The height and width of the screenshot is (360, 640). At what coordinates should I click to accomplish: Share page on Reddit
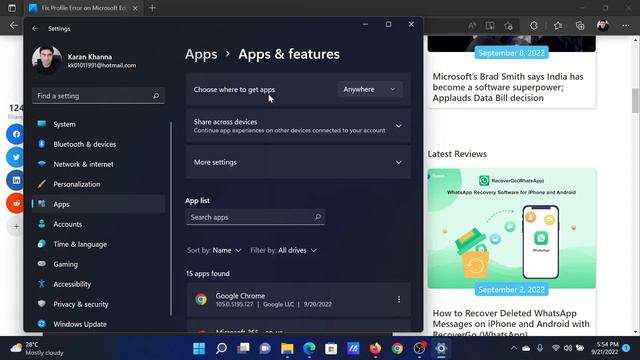(16, 203)
